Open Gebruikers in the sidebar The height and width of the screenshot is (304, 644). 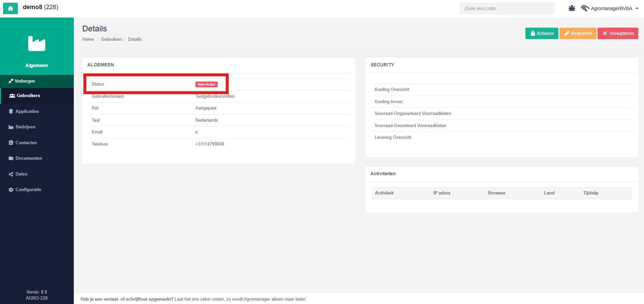[x=37, y=96]
